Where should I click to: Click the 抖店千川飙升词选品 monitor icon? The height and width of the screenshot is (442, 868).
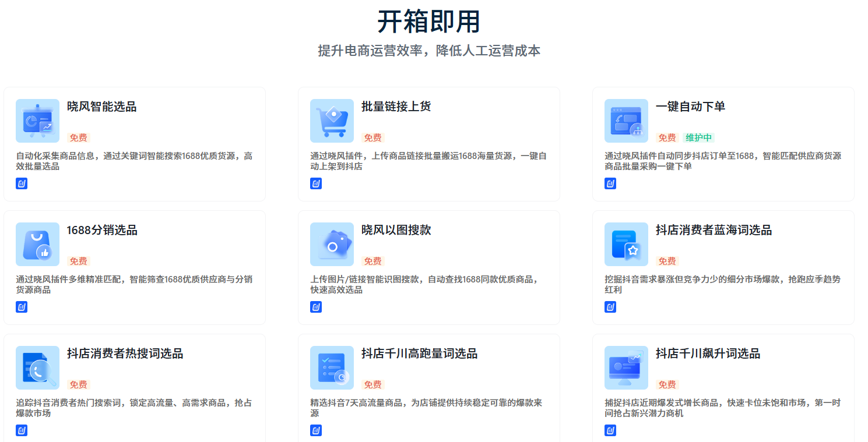point(626,367)
